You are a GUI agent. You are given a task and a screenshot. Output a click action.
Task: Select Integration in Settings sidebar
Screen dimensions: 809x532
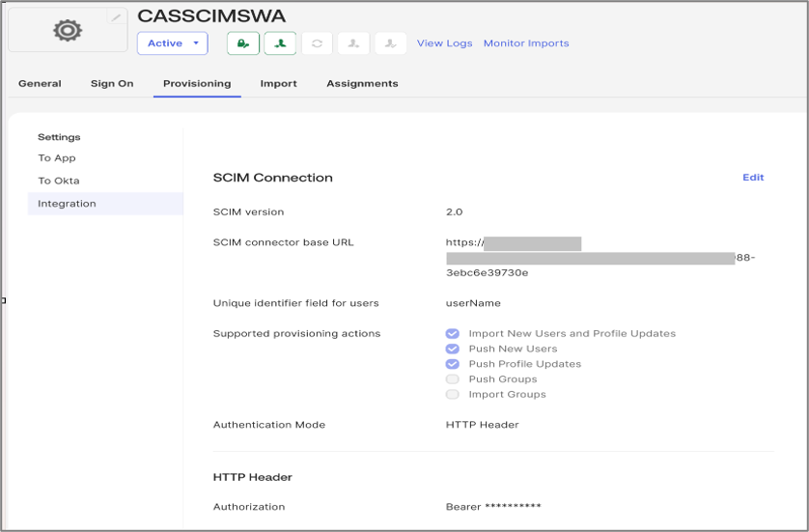pos(105,204)
